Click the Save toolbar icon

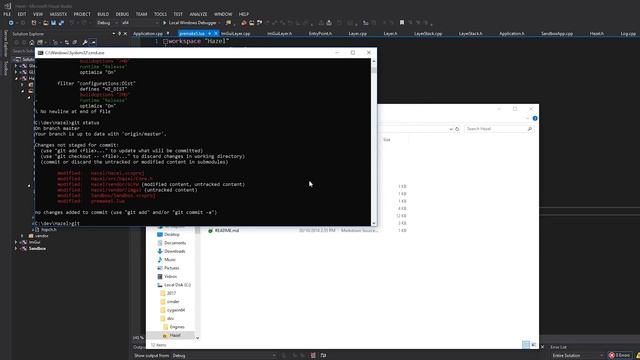click(53, 23)
